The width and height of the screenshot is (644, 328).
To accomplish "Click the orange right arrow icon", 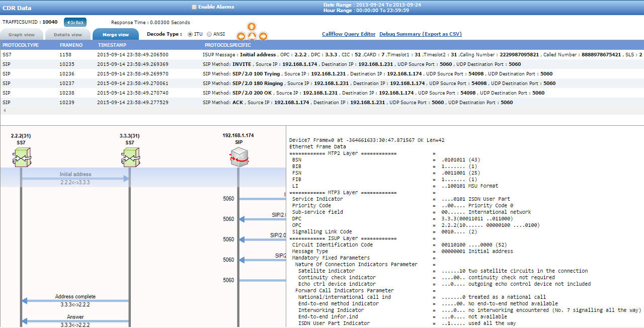I will click(x=263, y=36).
